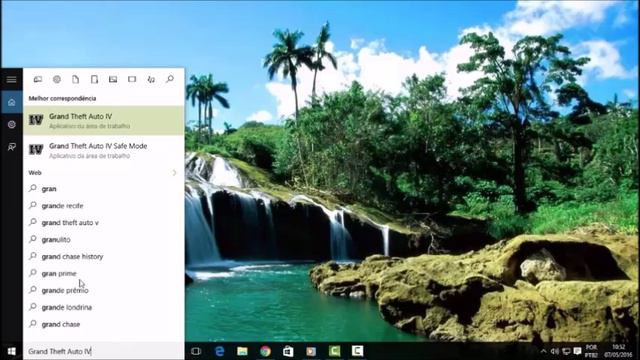640x360 pixels.
Task: Click the search box containing Grand Theft Auto IV
Action: (x=104, y=351)
